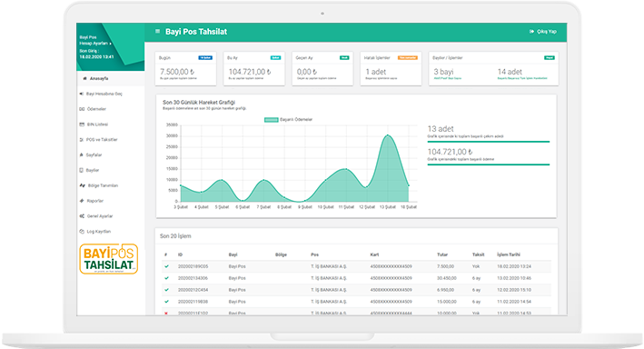Click the cyan badge on Bu Ay card
Screen dimensions: 644x349
(275, 58)
